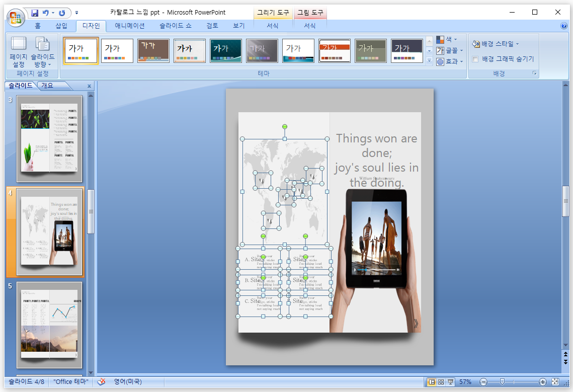
Task: Zoom in with plus button
Action: coord(543,382)
